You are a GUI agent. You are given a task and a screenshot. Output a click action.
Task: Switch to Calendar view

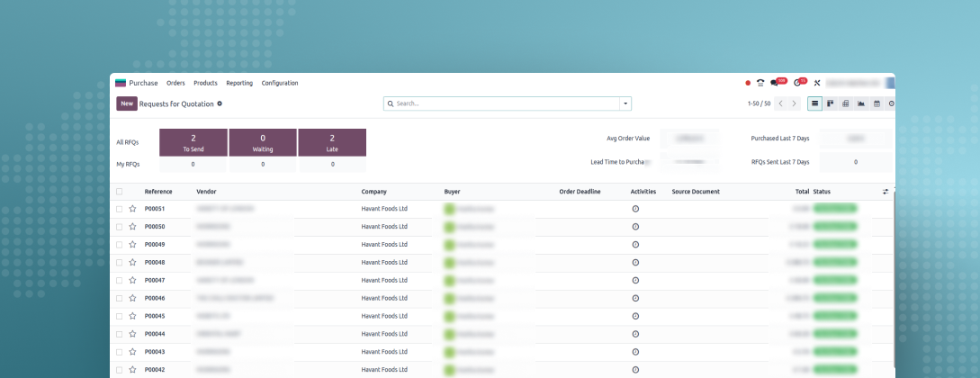(876, 103)
